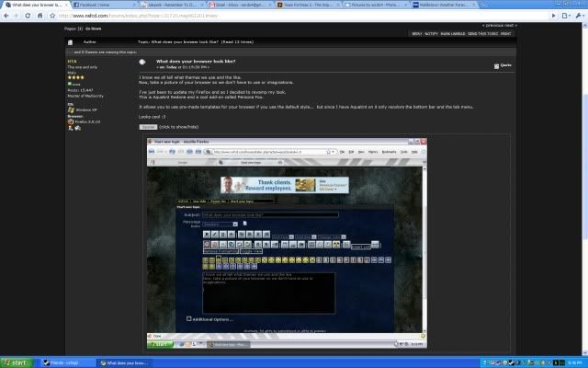This screenshot has width=588, height=368.
Task: Select 'What does your brow...' taskbar button
Action: 126,362
